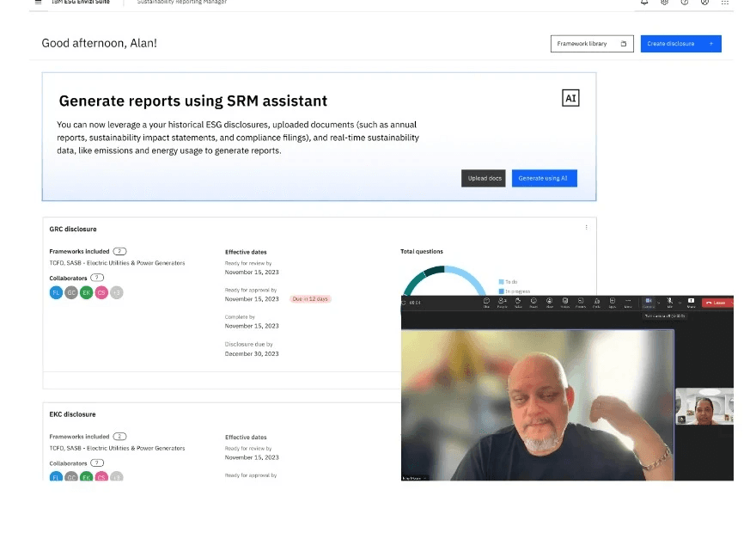The width and height of the screenshot is (756, 533).
Task: Click EKC frameworks included count badge
Action: [119, 437]
